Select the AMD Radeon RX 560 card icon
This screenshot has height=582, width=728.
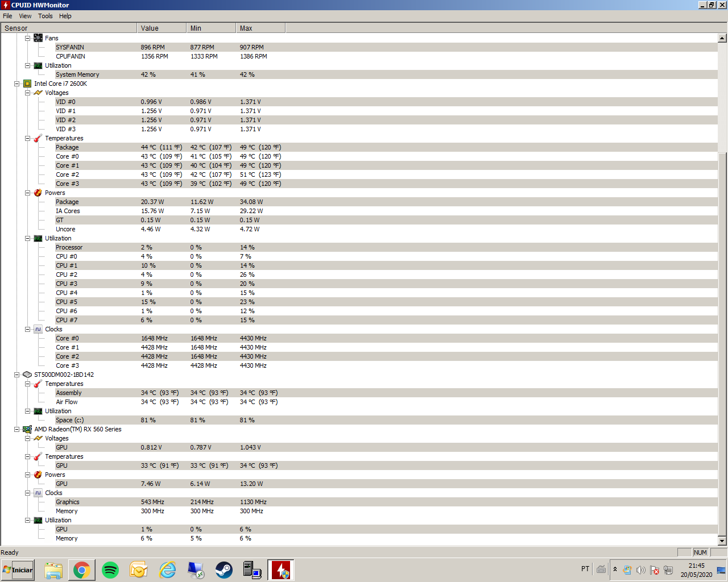pyautogui.click(x=27, y=429)
